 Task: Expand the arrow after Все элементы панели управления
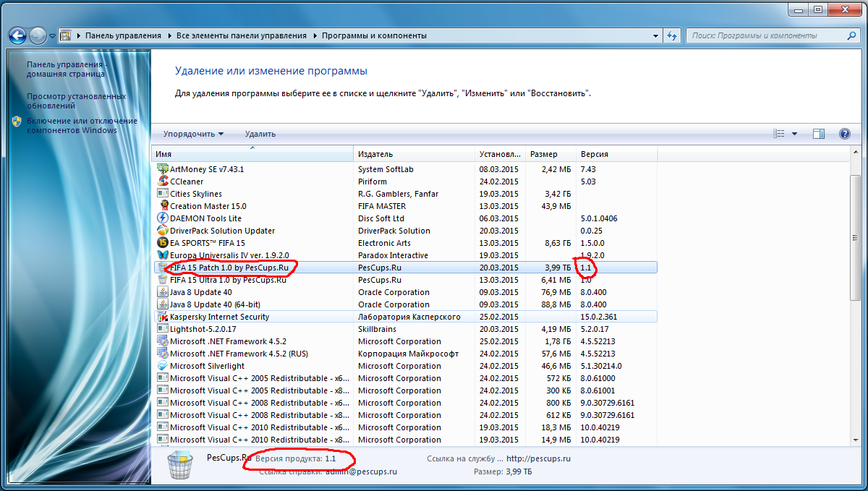(314, 35)
